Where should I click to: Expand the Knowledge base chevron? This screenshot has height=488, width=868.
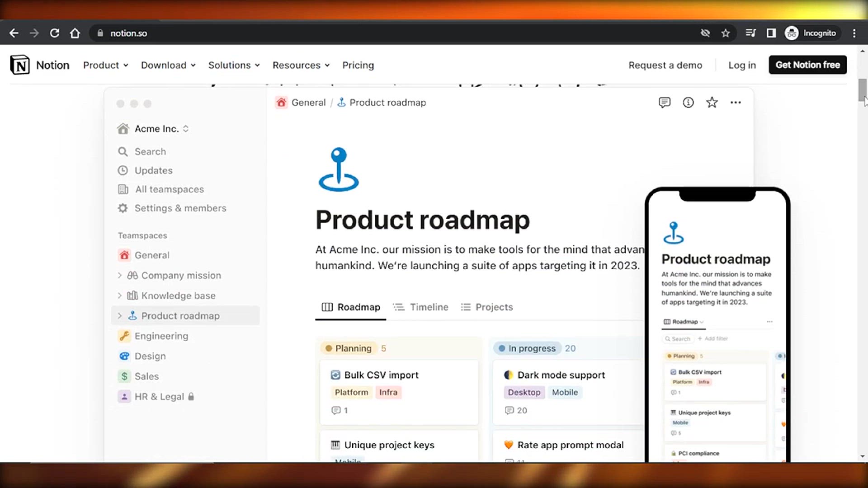tap(120, 296)
